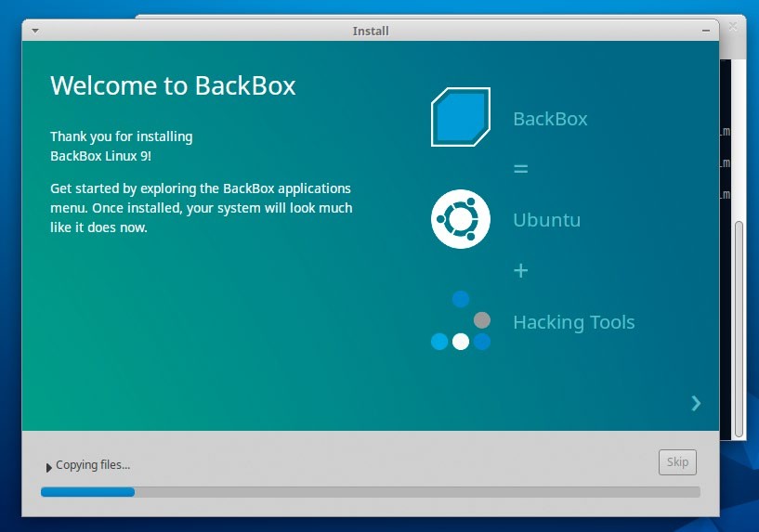Click the 'Copying files...' status text
The height and width of the screenshot is (532, 759).
[x=93, y=465]
